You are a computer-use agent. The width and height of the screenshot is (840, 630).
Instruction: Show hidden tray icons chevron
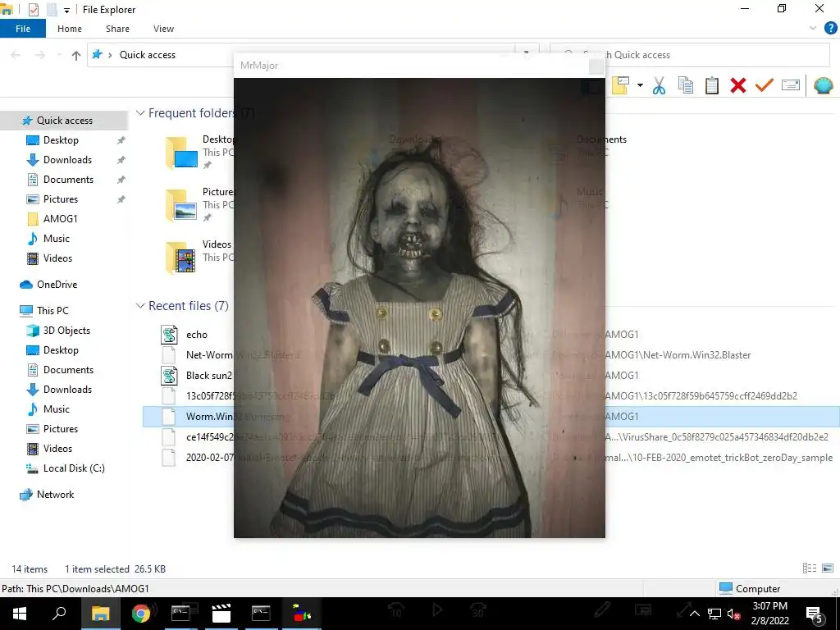point(694,614)
